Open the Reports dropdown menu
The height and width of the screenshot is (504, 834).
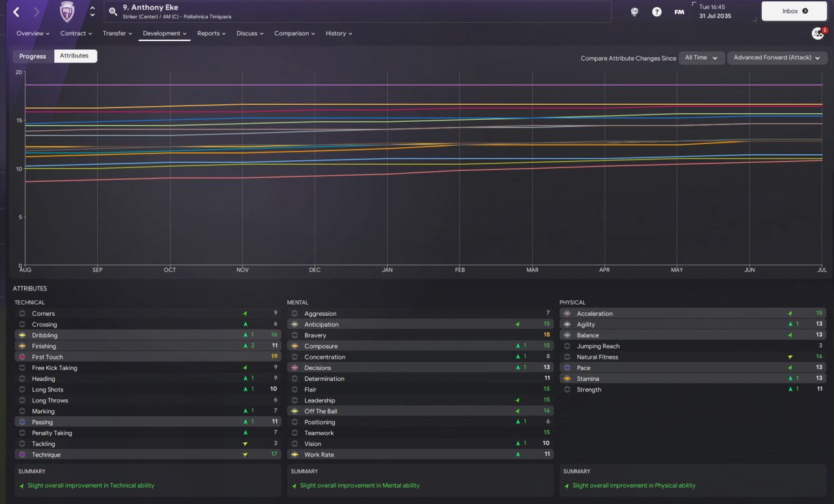tap(212, 33)
